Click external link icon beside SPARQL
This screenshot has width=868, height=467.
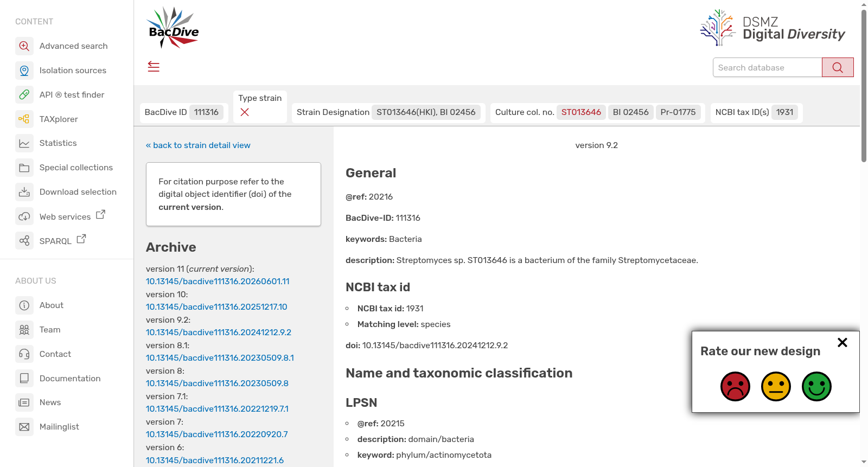click(x=81, y=239)
